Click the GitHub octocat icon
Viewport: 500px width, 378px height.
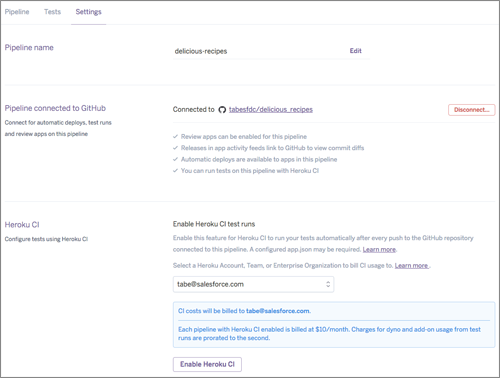[222, 110]
